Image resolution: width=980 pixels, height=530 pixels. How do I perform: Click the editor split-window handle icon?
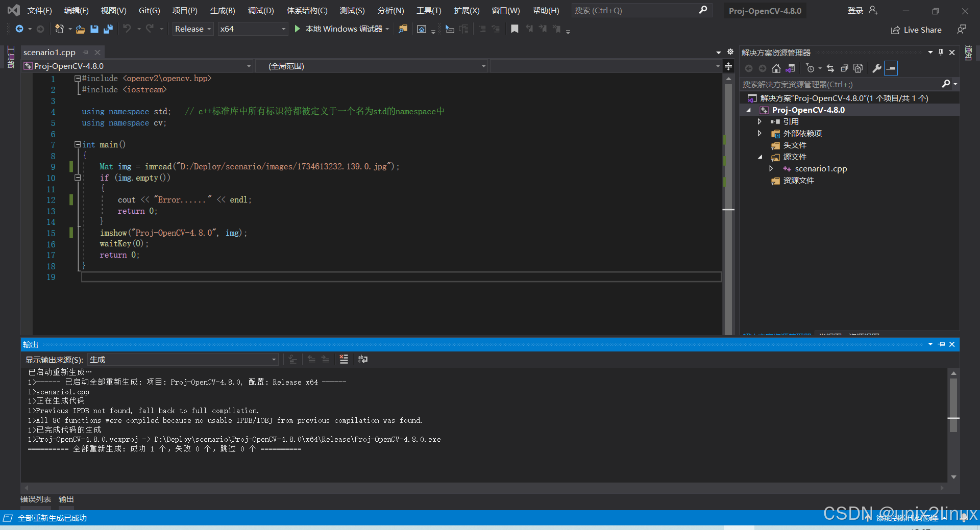click(x=728, y=66)
